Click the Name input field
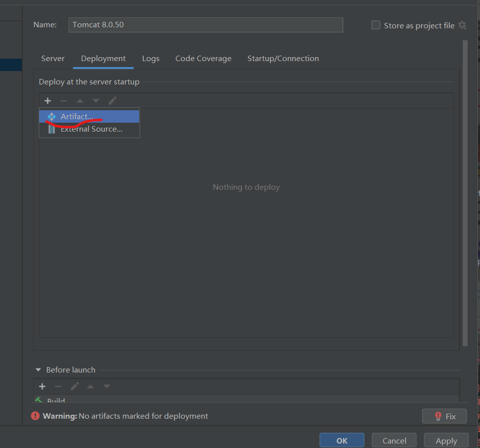 pyautogui.click(x=206, y=25)
